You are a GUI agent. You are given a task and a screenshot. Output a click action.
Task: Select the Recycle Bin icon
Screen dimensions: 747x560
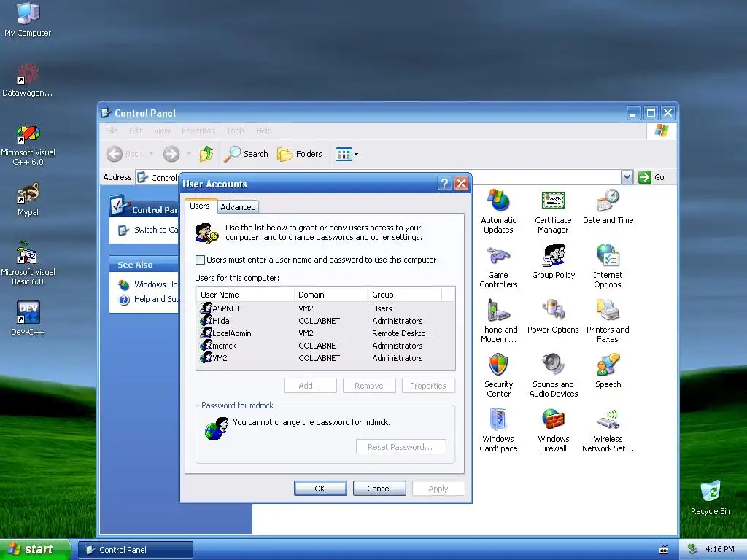pos(711,498)
